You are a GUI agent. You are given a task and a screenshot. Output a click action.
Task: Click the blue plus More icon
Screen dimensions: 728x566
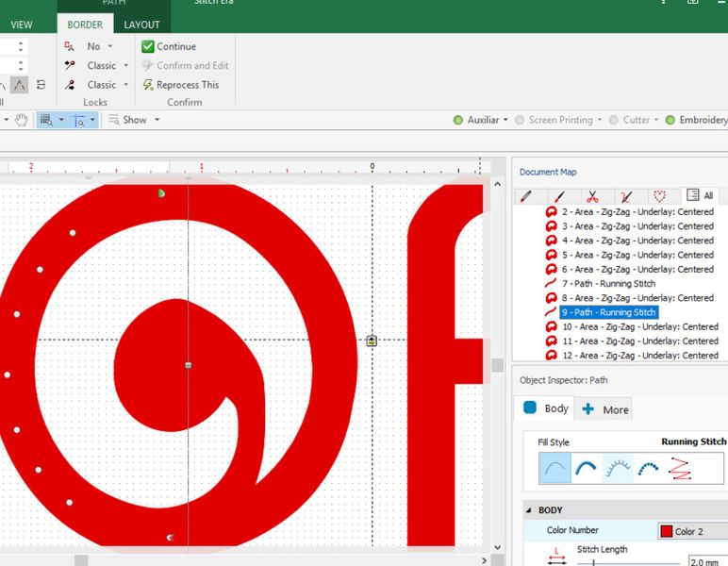point(587,409)
